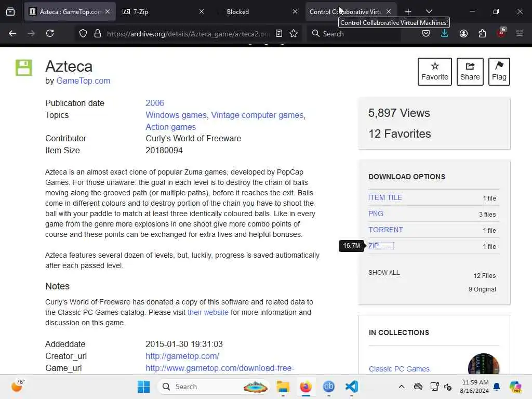Open the Firefox hamburger menu

coord(520,33)
